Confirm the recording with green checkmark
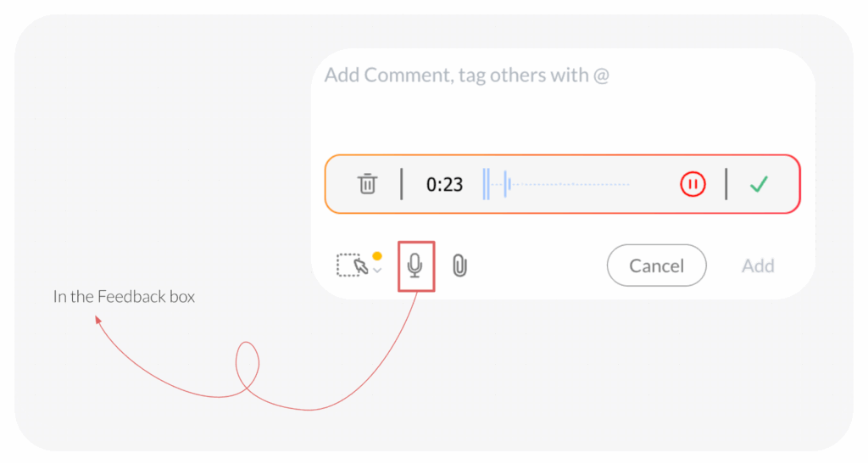 (x=759, y=183)
